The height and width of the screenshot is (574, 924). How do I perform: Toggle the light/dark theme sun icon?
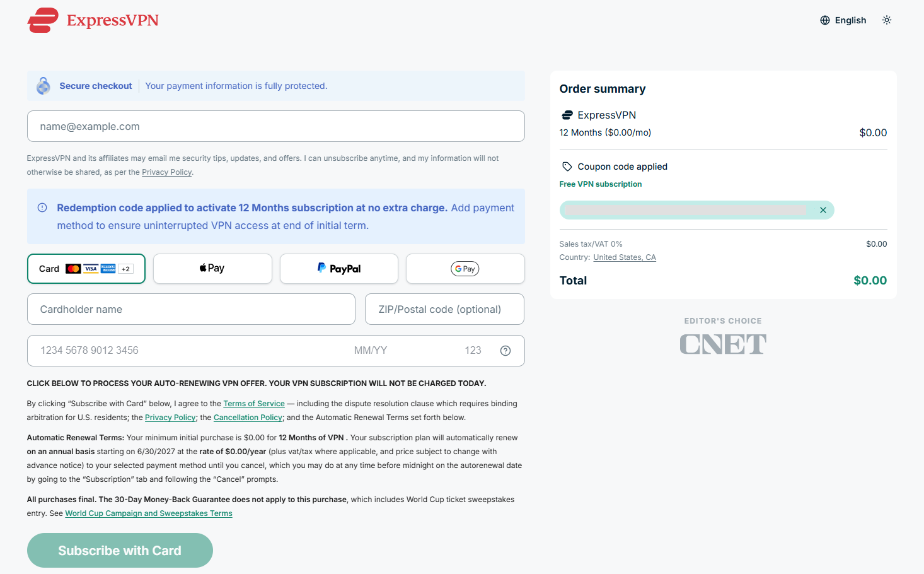click(x=887, y=20)
